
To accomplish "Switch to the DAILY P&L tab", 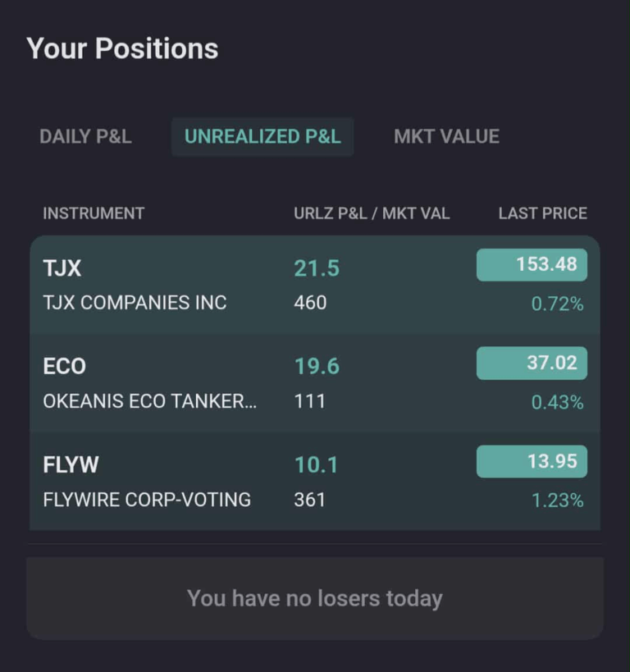I will click(85, 137).
